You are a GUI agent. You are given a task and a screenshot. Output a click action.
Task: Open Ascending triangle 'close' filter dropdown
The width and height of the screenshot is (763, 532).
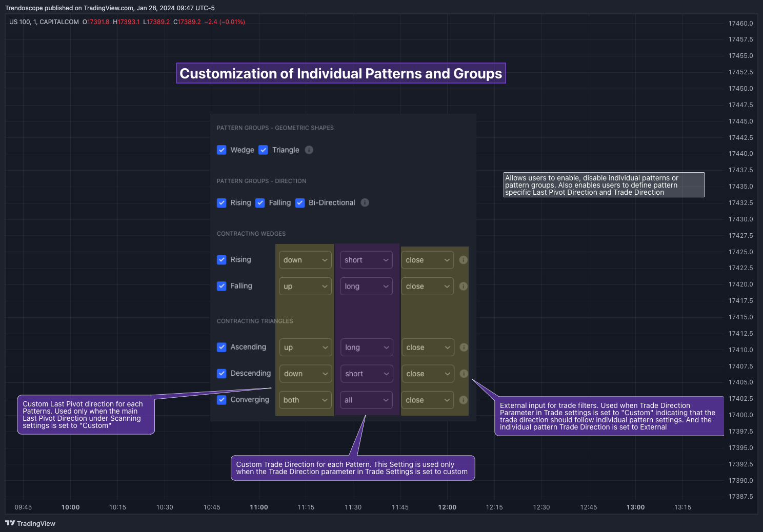click(x=428, y=347)
